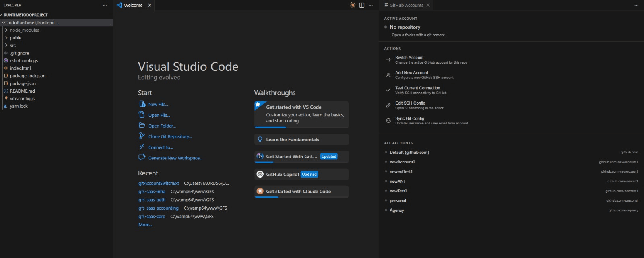Image resolution: width=644 pixels, height=258 pixels.
Task: Open GitHub Accounts panel more actions
Action: pyautogui.click(x=636, y=5)
